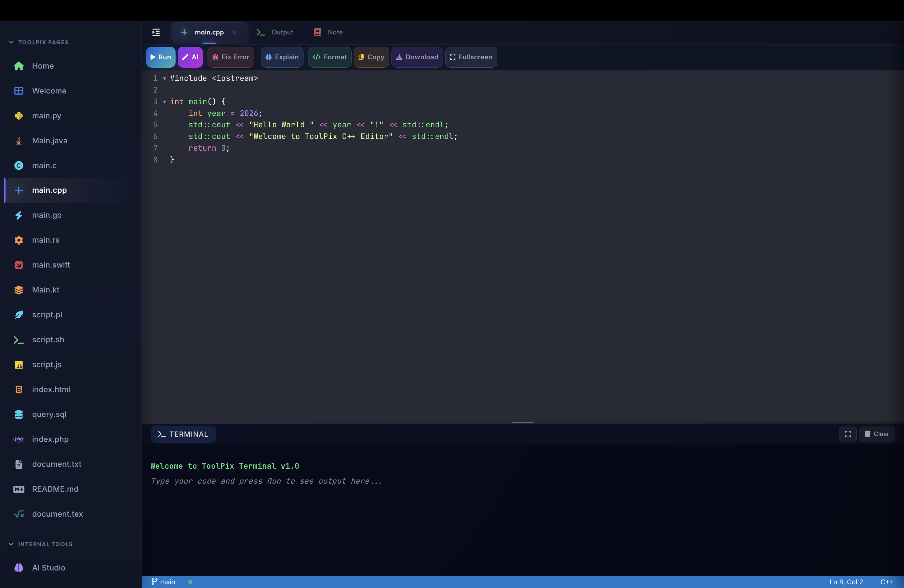This screenshot has height=588, width=904.
Task: Click the HTML5 icon beside index.html
Action: [19, 390]
